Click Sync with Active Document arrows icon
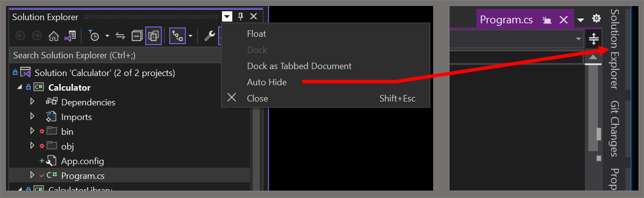Screen dimensions: 644x198 [121, 36]
